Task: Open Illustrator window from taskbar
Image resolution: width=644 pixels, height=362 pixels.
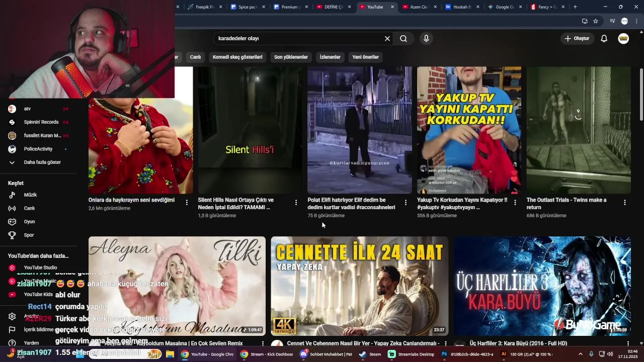Action: (527, 354)
